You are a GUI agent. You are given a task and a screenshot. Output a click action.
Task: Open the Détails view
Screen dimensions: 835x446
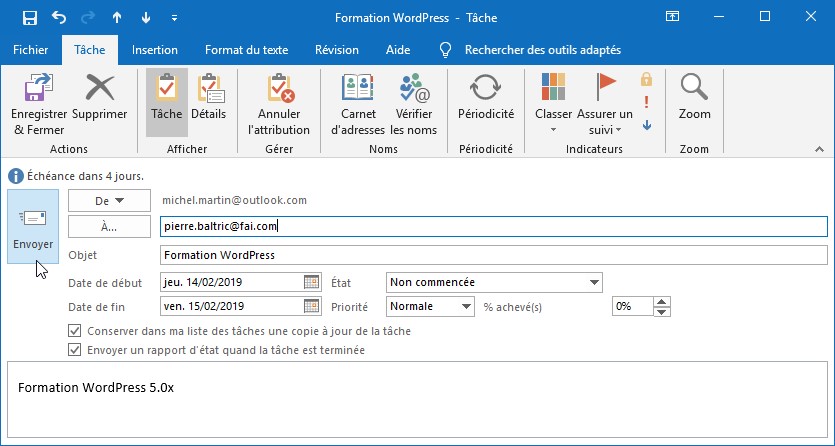pos(209,90)
